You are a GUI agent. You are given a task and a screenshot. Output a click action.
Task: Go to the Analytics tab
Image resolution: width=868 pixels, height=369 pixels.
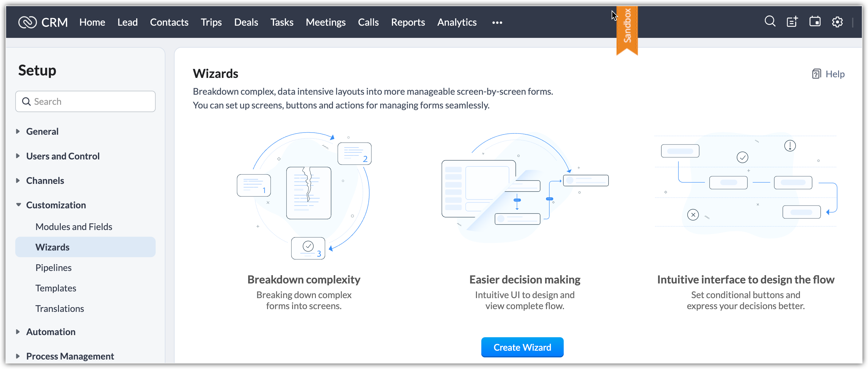pos(457,22)
